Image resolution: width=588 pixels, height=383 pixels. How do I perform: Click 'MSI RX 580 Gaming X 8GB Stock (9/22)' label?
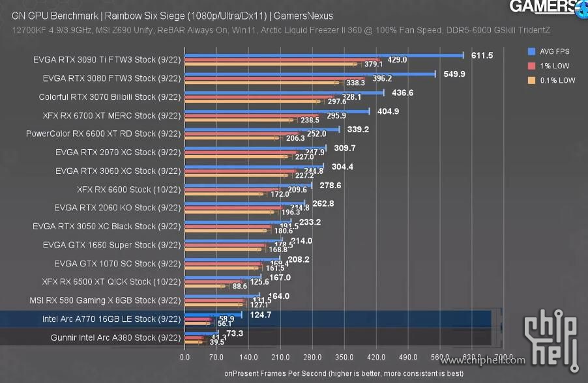coord(106,300)
